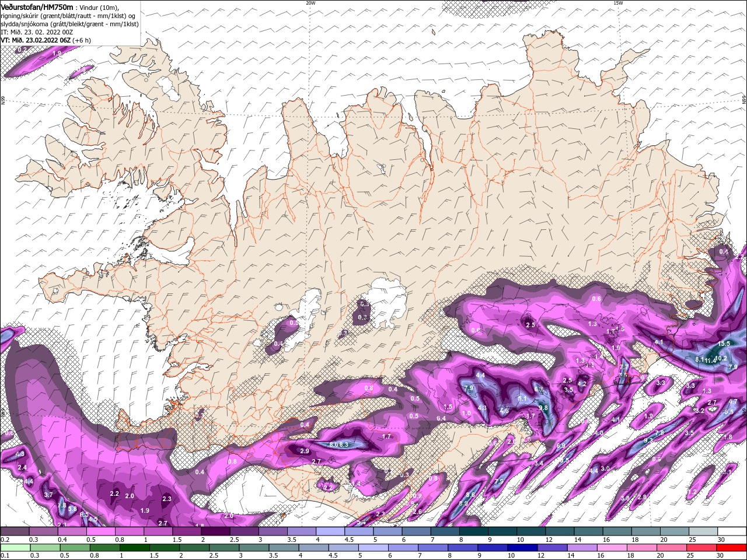Click the Veðurstofan/HM750m title text
The height and width of the screenshot is (560, 747).
[x=37, y=7]
